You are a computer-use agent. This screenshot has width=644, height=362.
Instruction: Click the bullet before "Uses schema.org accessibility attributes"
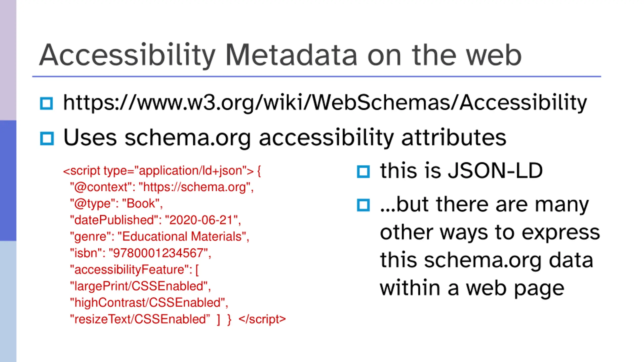tap(47, 139)
